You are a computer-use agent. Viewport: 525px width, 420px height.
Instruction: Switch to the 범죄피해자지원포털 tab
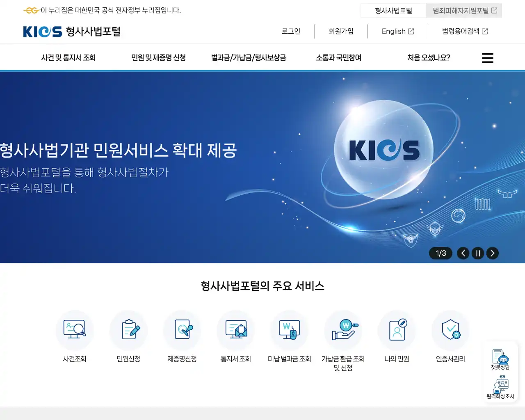coord(464,11)
